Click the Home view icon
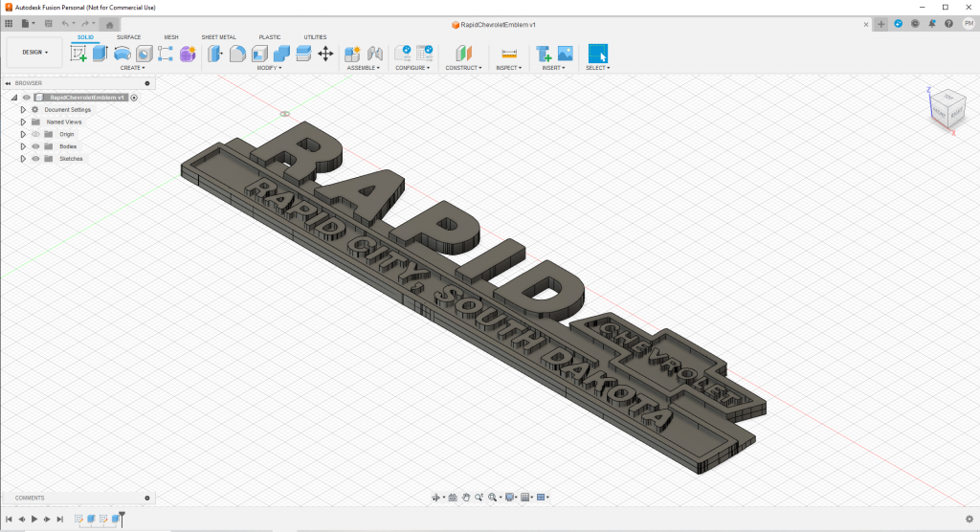This screenshot has width=980, height=532. pyautogui.click(x=109, y=25)
